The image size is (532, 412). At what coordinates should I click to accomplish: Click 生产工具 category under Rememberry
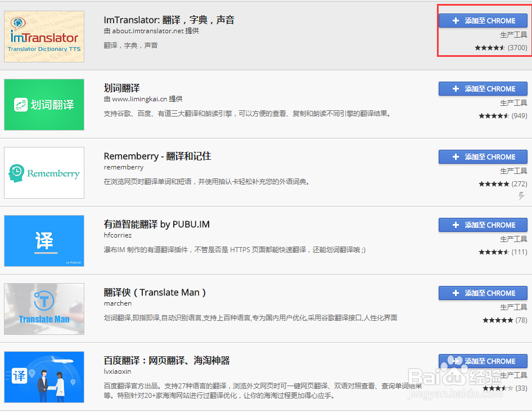(x=513, y=171)
